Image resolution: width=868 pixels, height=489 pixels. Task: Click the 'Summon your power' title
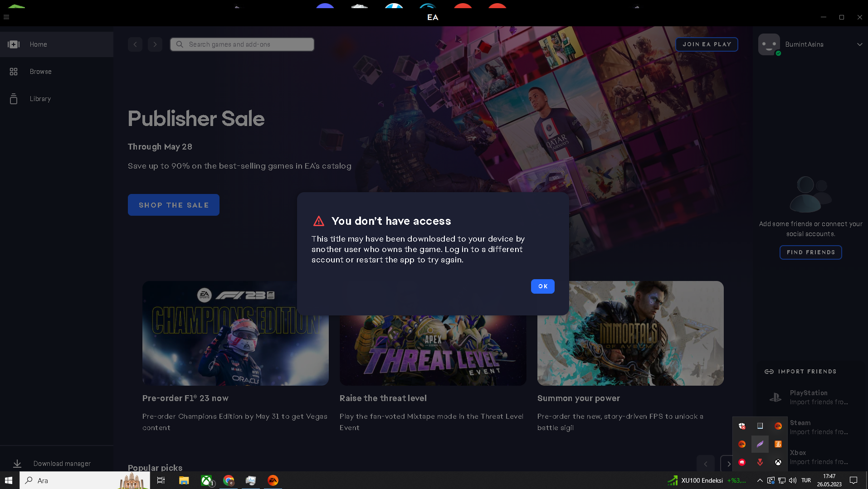pyautogui.click(x=579, y=398)
